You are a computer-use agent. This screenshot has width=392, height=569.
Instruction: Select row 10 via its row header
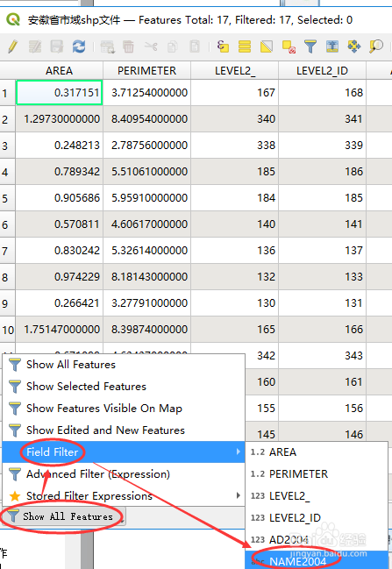pyautogui.click(x=7, y=330)
